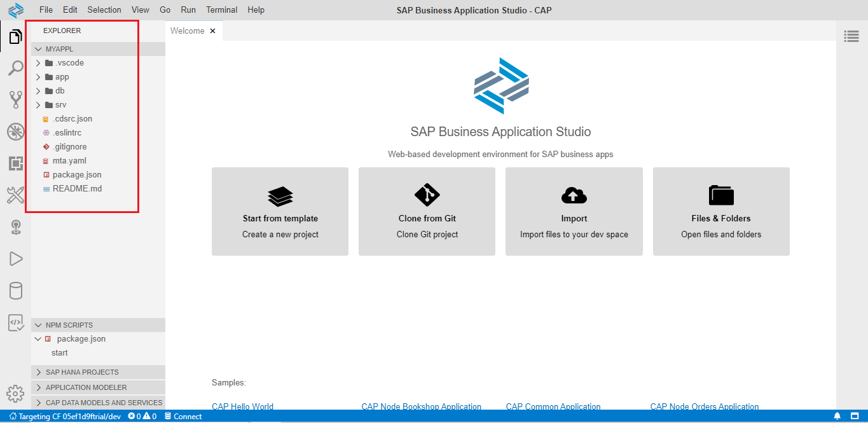
Task: Expand the SAP HANA Projects section
Action: (x=82, y=372)
